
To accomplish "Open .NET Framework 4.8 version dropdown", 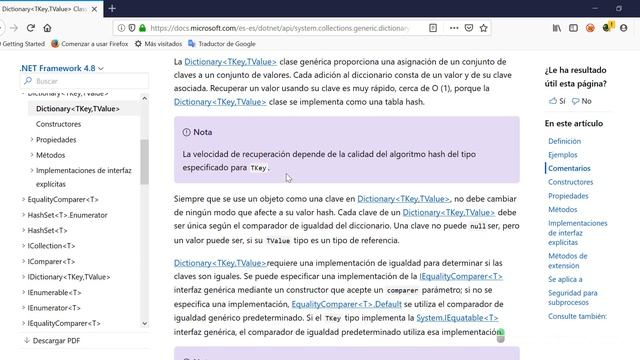I will pyautogui.click(x=62, y=68).
